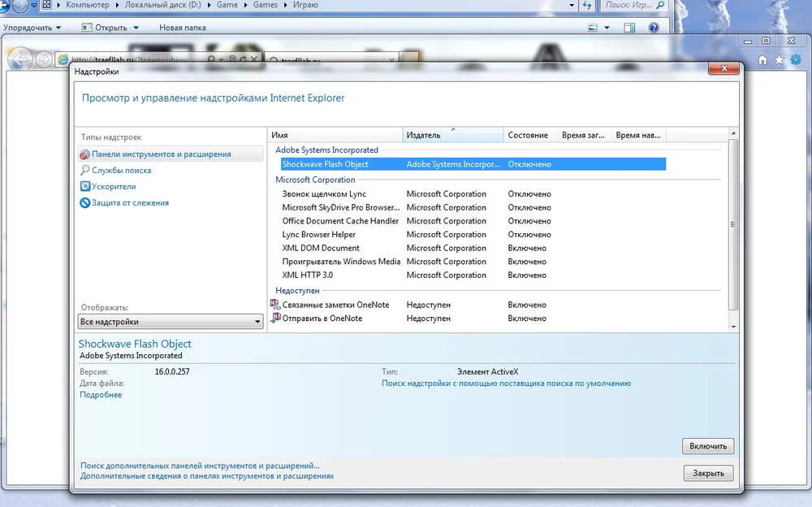812x507 pixels.
Task: Open the 'Подробнее' link for Flash
Action: 101,395
